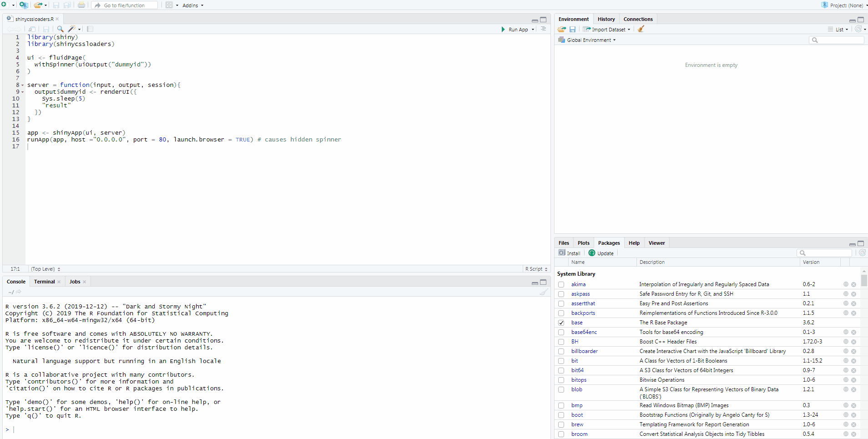Compile a report from the script
The width and height of the screenshot is (868, 439).
pyautogui.click(x=90, y=29)
